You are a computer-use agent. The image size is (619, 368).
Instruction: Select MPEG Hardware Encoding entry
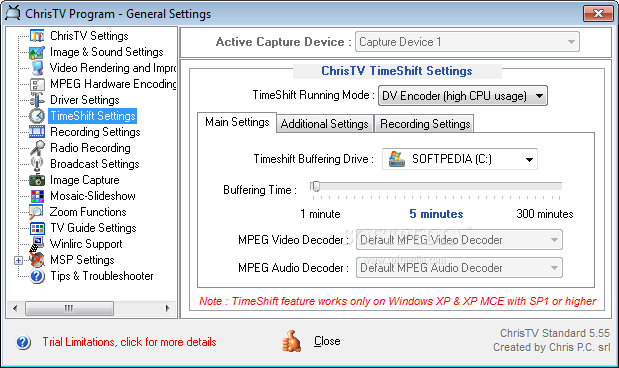tap(113, 84)
